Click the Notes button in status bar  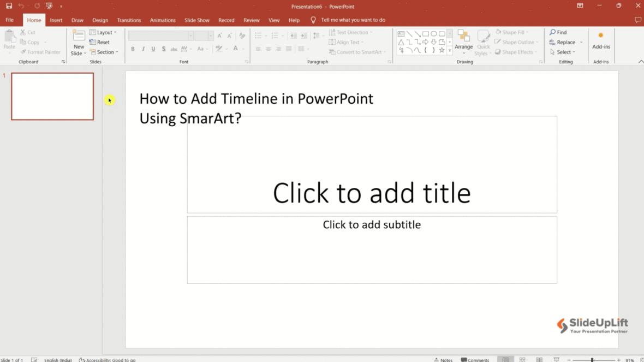coord(443,359)
